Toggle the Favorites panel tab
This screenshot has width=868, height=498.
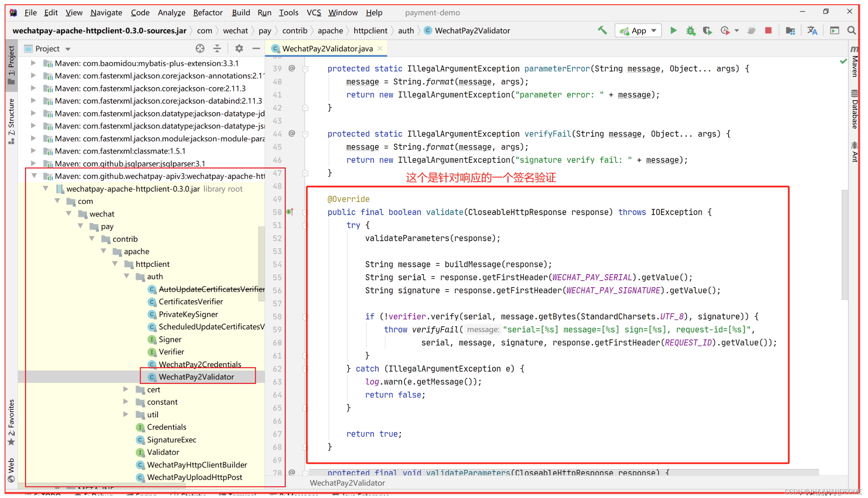9,421
